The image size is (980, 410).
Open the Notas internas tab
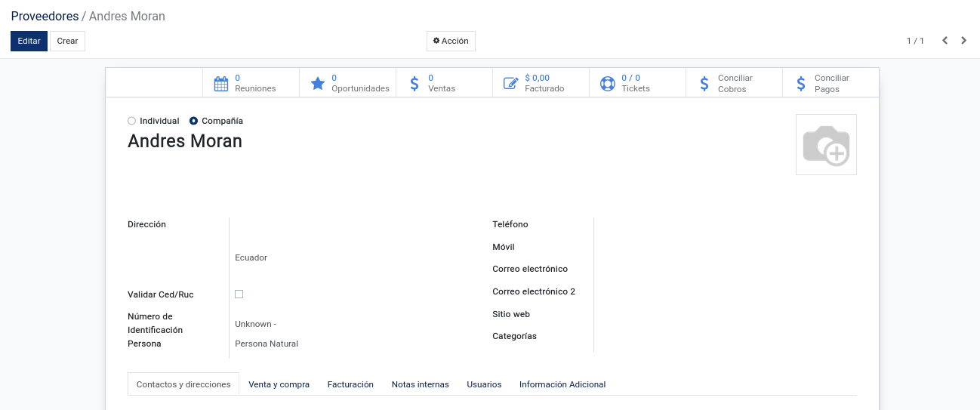point(421,384)
